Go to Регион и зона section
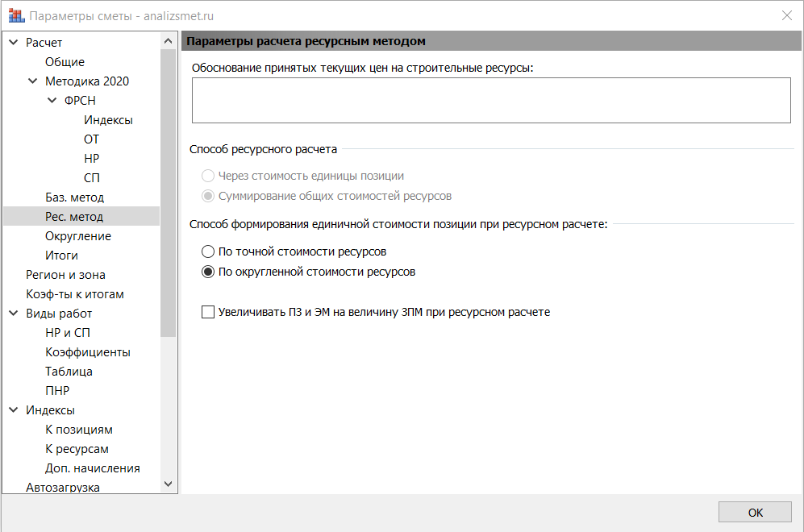Viewport: 804px width, 532px height. point(65,275)
